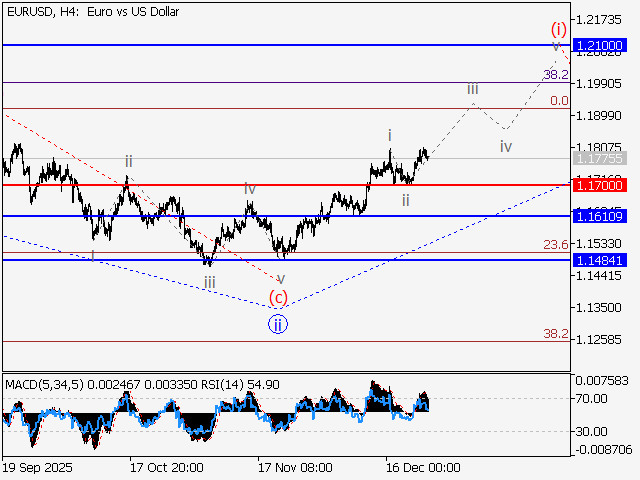Select the projected wave iv label
This screenshot has height=480, width=640.
pyautogui.click(x=506, y=146)
